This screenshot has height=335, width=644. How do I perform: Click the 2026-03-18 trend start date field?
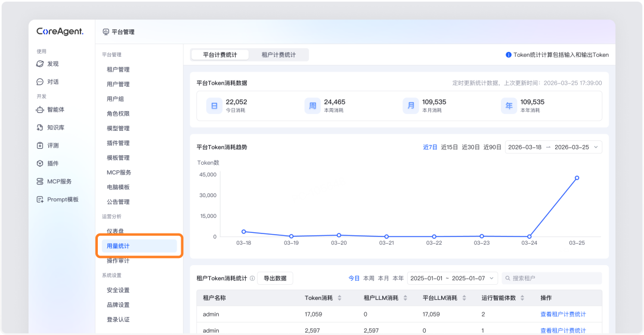[525, 147]
